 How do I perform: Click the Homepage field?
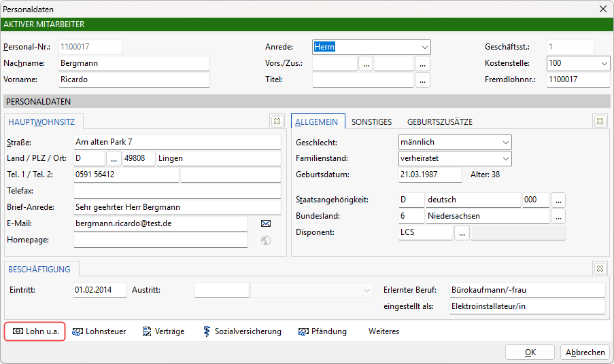[161, 240]
